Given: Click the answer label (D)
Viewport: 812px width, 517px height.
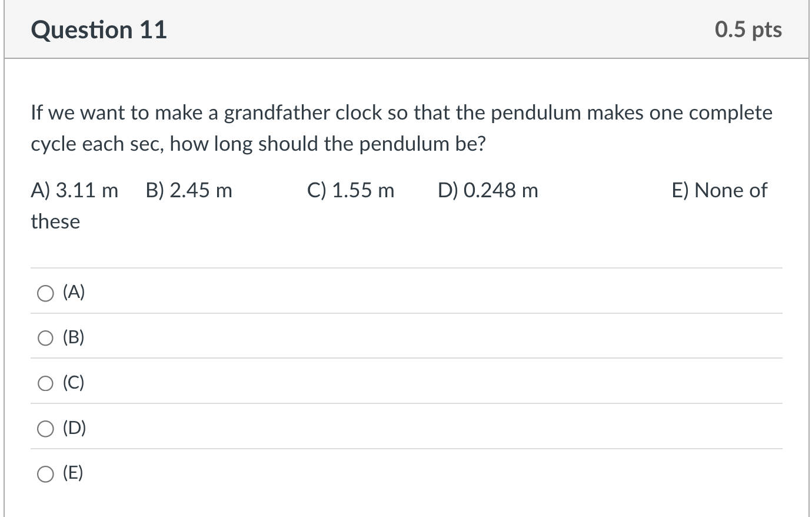Looking at the screenshot, I should tap(74, 428).
